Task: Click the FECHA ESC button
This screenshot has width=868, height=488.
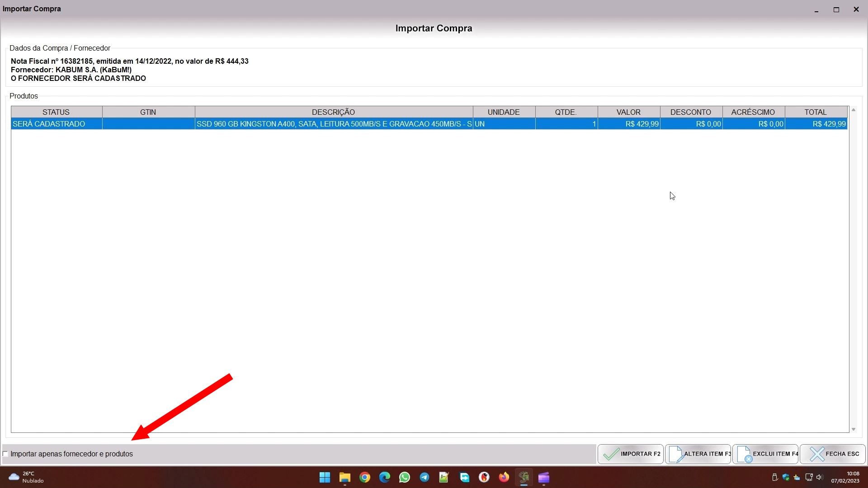Action: [833, 454]
